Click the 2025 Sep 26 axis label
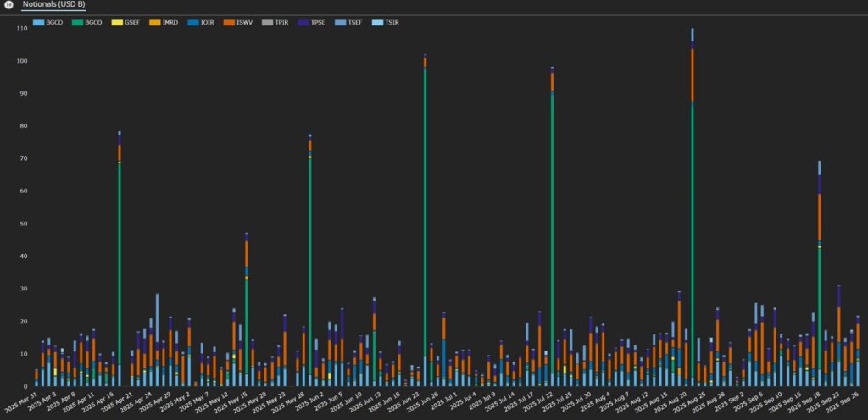868x420 pixels. [846, 401]
